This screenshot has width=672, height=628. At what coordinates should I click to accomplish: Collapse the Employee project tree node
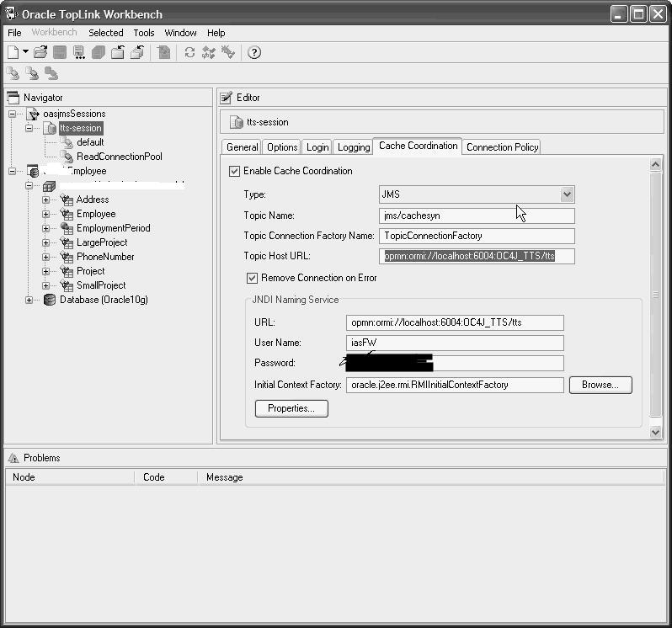coord(12,172)
